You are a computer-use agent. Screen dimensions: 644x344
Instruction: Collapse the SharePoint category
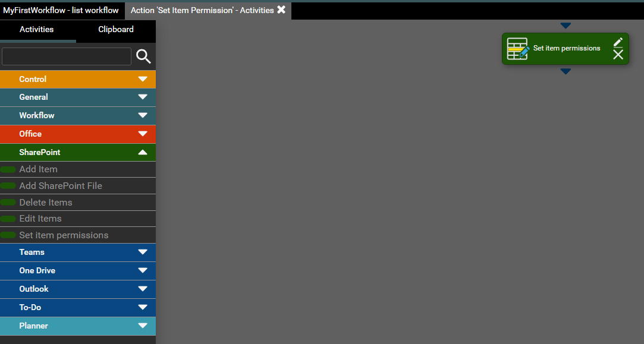coord(142,152)
